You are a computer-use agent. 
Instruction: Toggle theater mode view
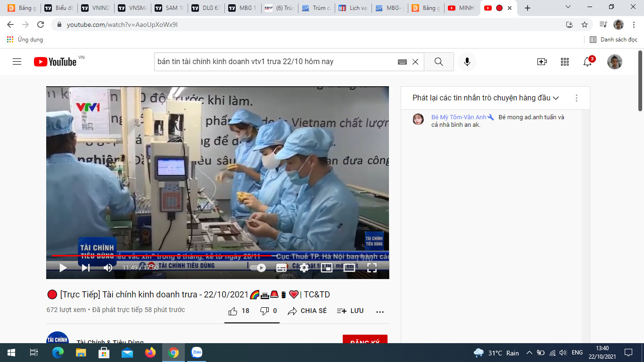click(x=349, y=268)
